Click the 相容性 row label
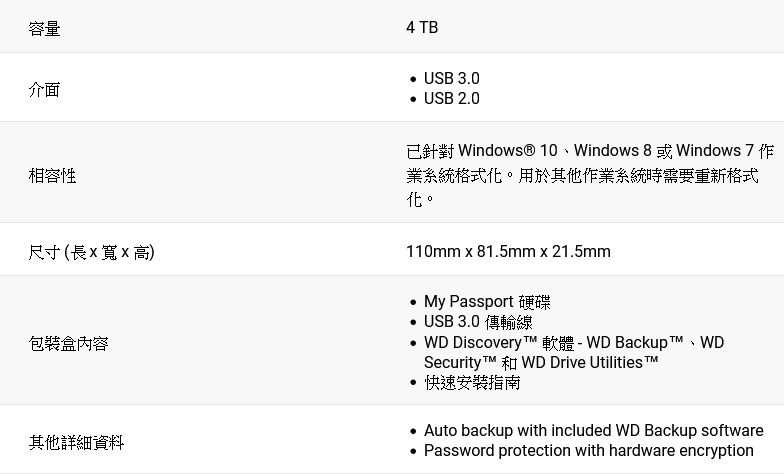Image resolution: width=784 pixels, height=474 pixels. pyautogui.click(x=52, y=175)
